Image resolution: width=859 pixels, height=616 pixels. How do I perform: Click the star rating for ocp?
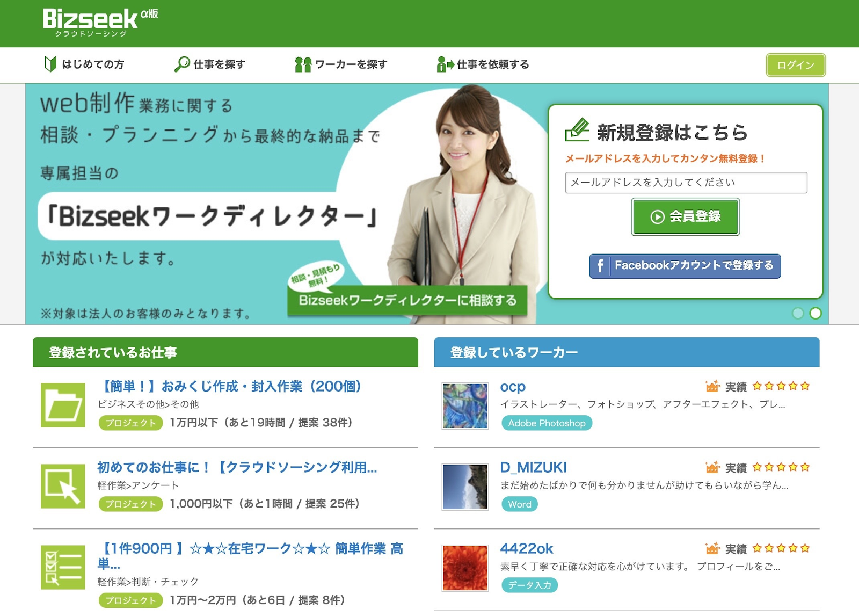[781, 386]
